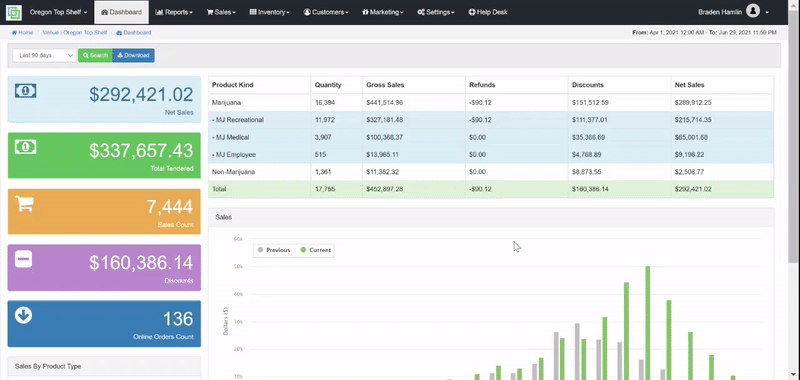800x380 pixels.
Task: Click the money icon on Net Sales card
Action: coord(25,91)
